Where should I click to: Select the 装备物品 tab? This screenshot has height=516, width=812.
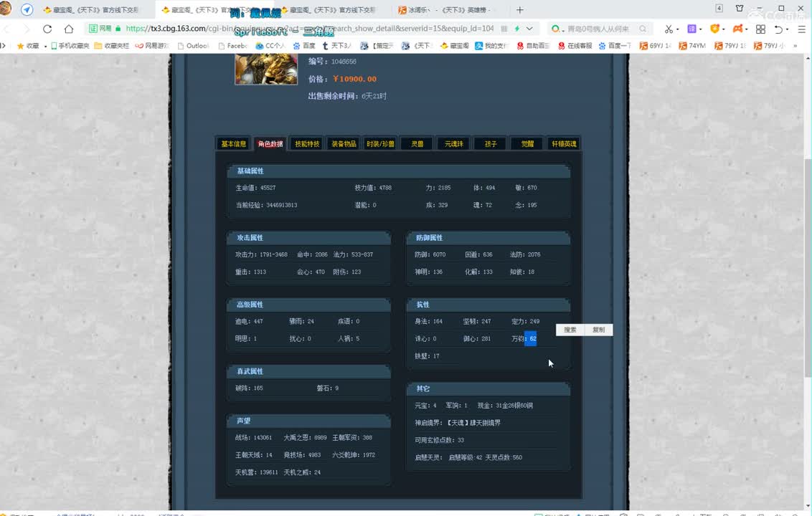pyautogui.click(x=344, y=143)
